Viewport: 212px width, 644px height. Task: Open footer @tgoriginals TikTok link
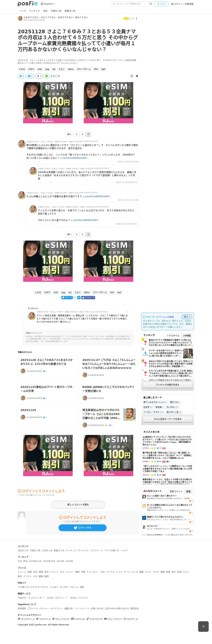click(95, 619)
